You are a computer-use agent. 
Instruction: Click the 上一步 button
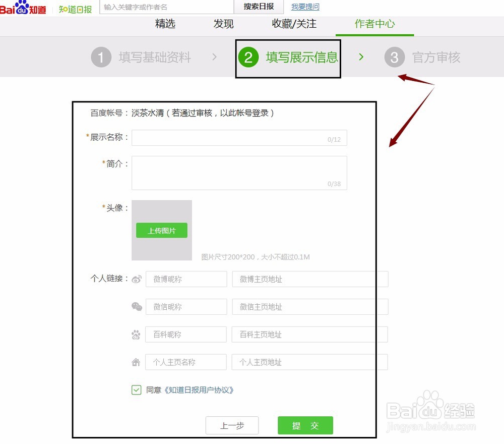coord(232,425)
